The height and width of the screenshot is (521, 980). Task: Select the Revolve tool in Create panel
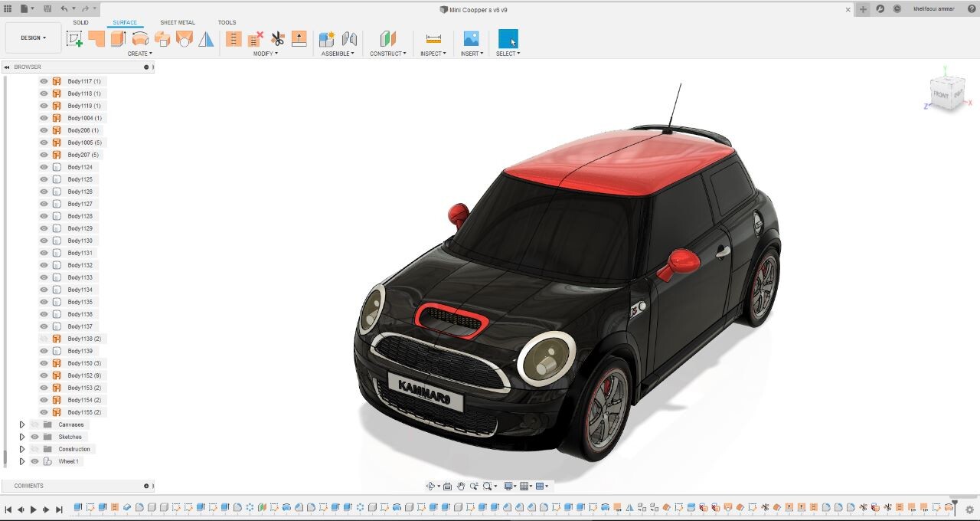tap(141, 37)
